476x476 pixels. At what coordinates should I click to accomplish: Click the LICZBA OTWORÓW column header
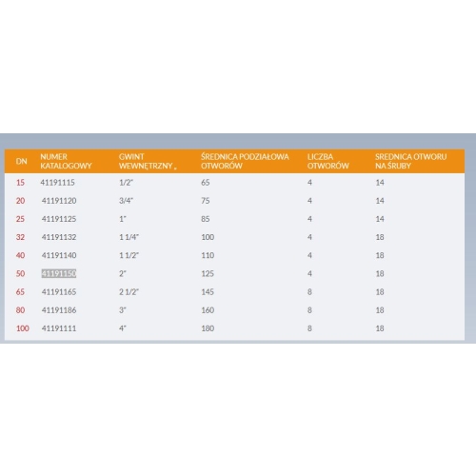328,161
